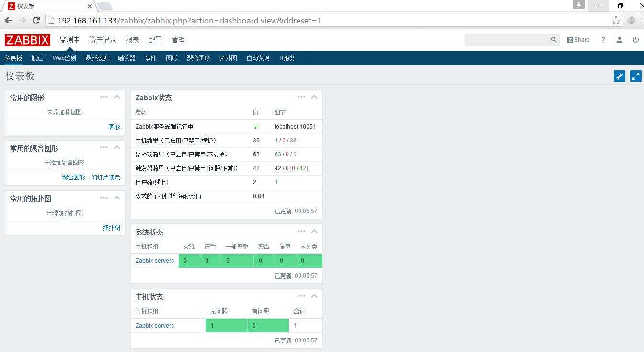Screen dimensions: 644x352
Task: Open 主机状态 widget options dots
Action: pos(301,296)
